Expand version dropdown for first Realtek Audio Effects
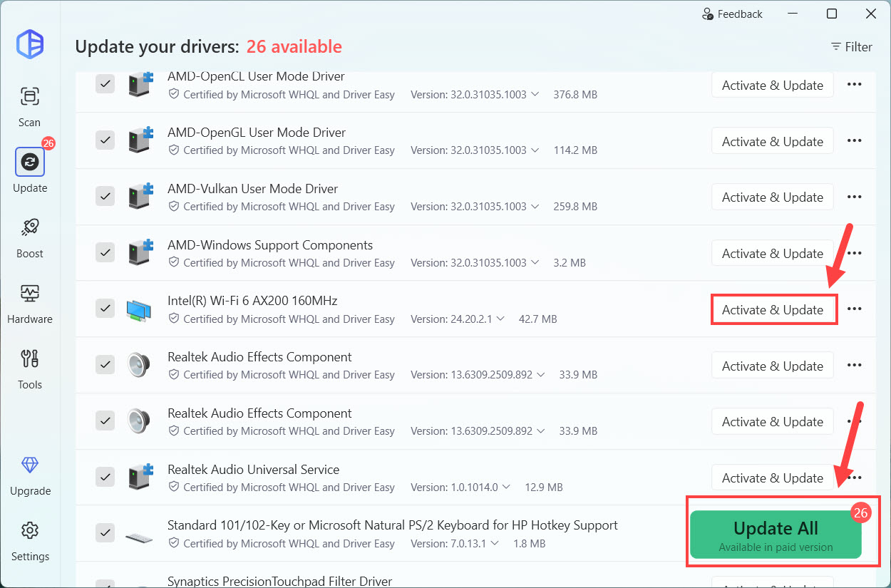Viewport: 891px width, 588px height. click(x=540, y=375)
